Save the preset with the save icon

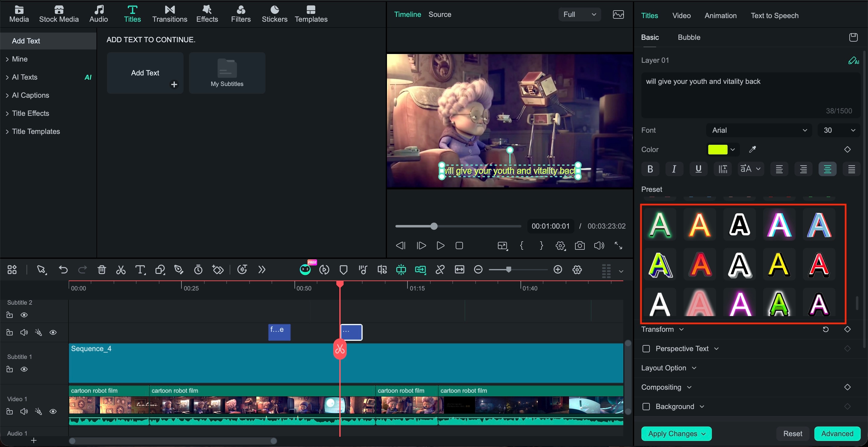(853, 37)
